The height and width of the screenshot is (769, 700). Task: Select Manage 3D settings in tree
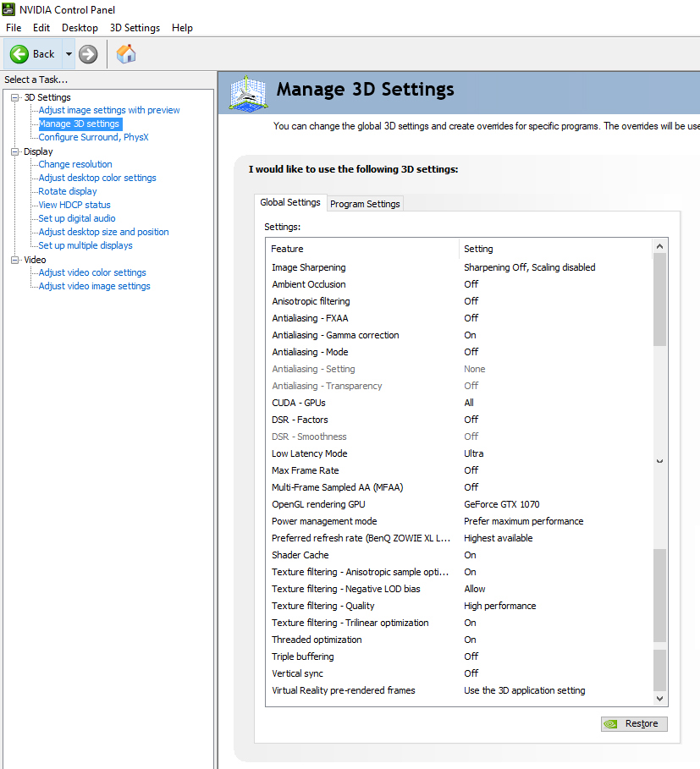[80, 124]
